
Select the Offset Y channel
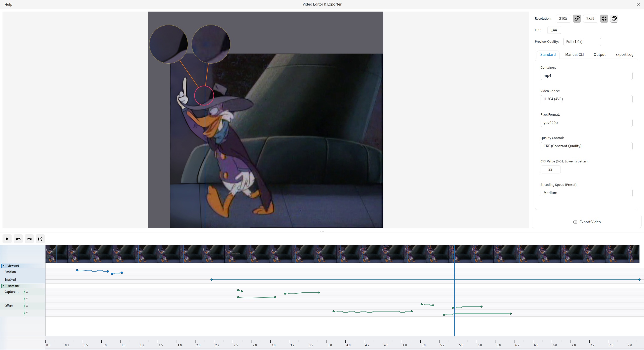click(27, 313)
